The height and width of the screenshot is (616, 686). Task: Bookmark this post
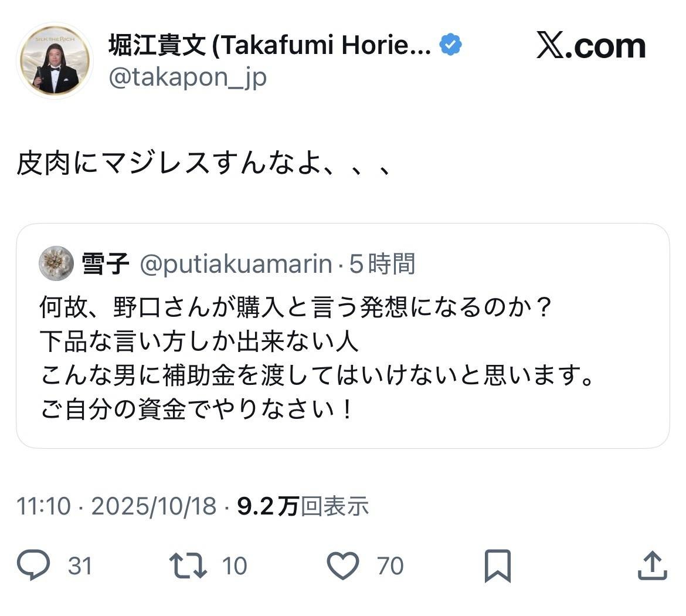pyautogui.click(x=498, y=566)
